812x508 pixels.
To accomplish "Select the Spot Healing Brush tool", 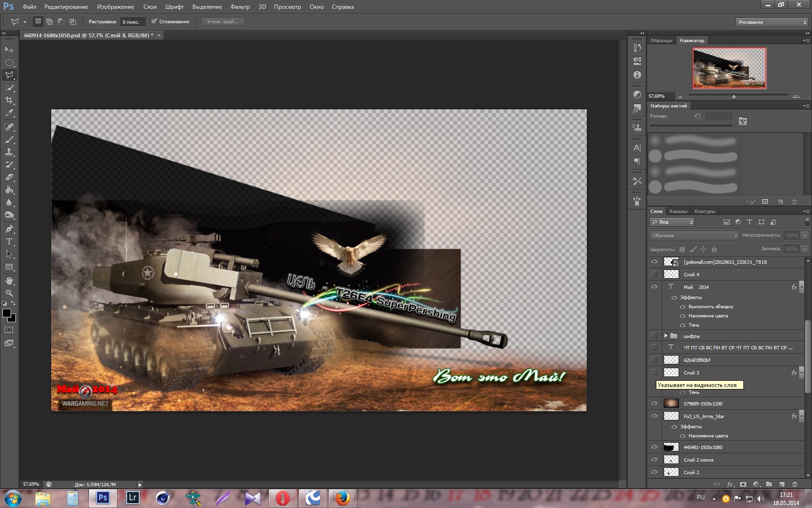I will pos(9,127).
